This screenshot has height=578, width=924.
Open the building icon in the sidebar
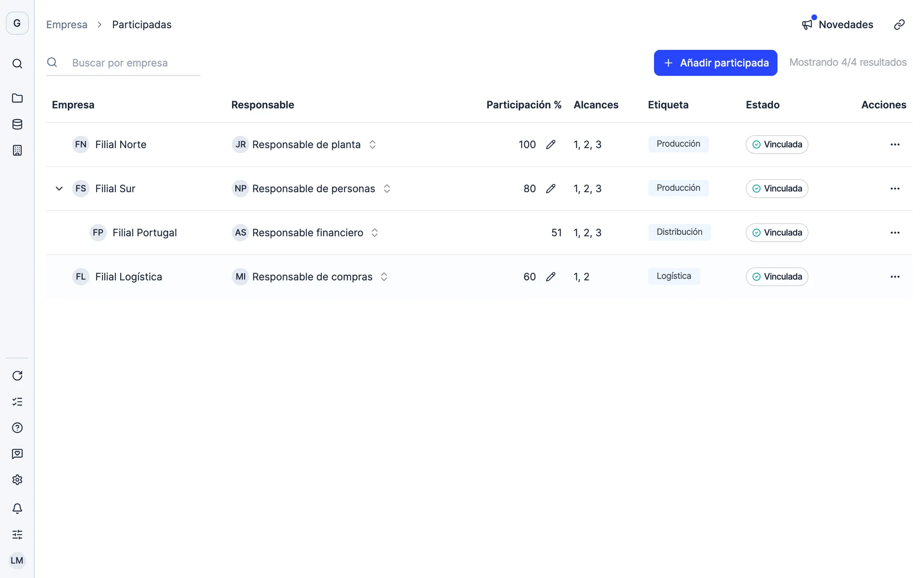pyautogui.click(x=17, y=151)
